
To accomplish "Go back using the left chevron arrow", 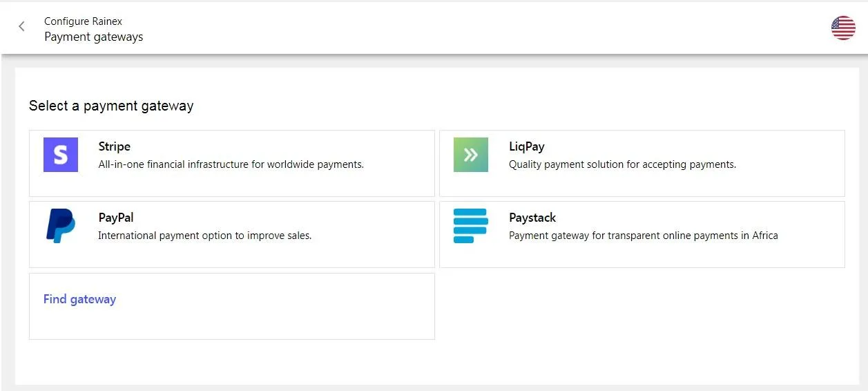I will 21,26.
